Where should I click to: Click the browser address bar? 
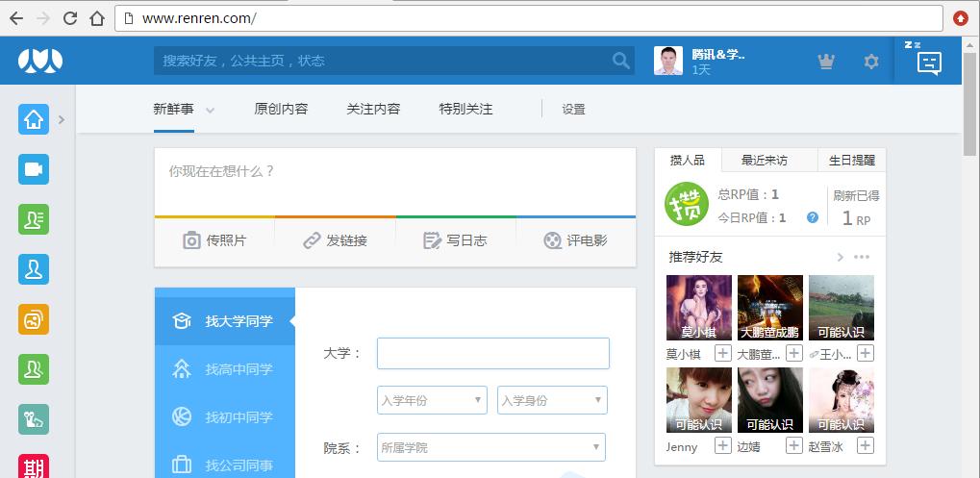[529, 18]
